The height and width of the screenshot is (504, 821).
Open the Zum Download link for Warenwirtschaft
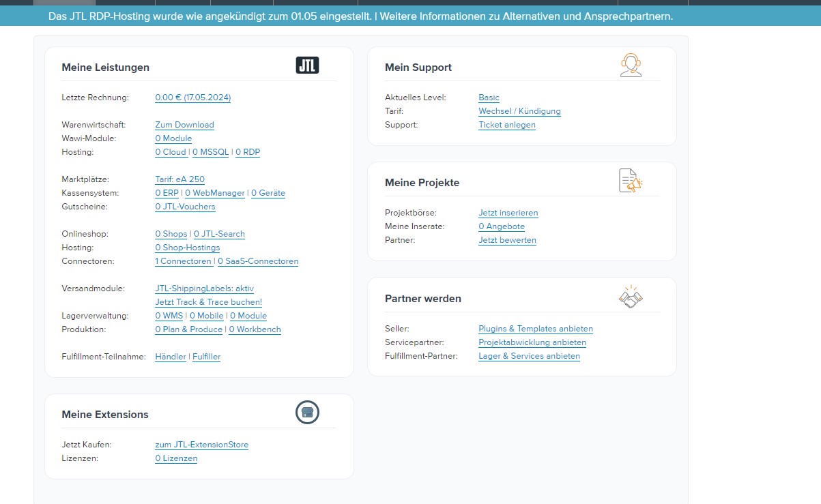coord(185,125)
